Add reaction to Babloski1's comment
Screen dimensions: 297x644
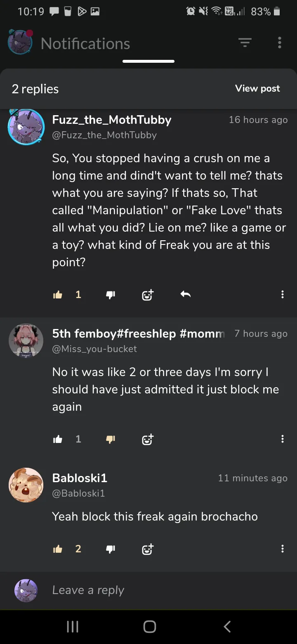click(147, 549)
